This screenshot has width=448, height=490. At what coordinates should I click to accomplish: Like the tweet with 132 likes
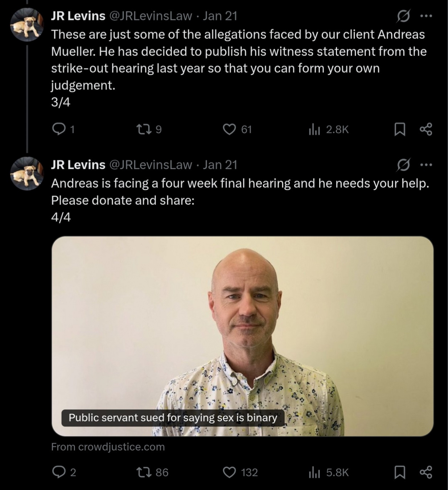tap(229, 472)
